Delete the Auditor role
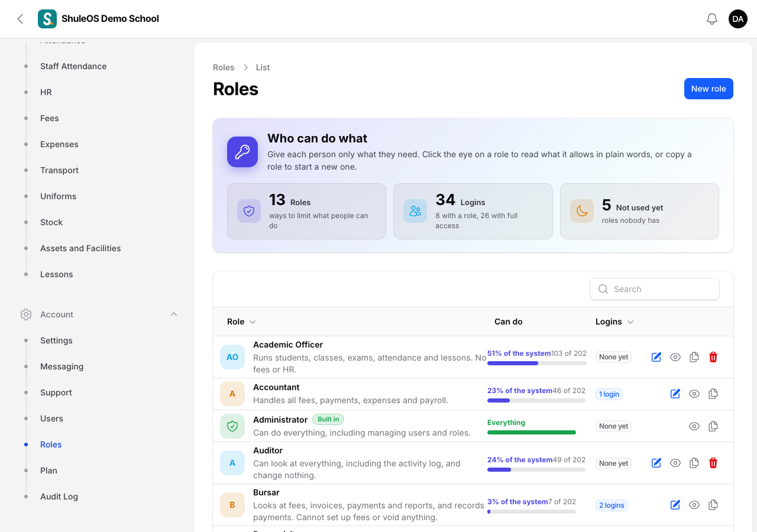The height and width of the screenshot is (532, 757). click(x=713, y=463)
